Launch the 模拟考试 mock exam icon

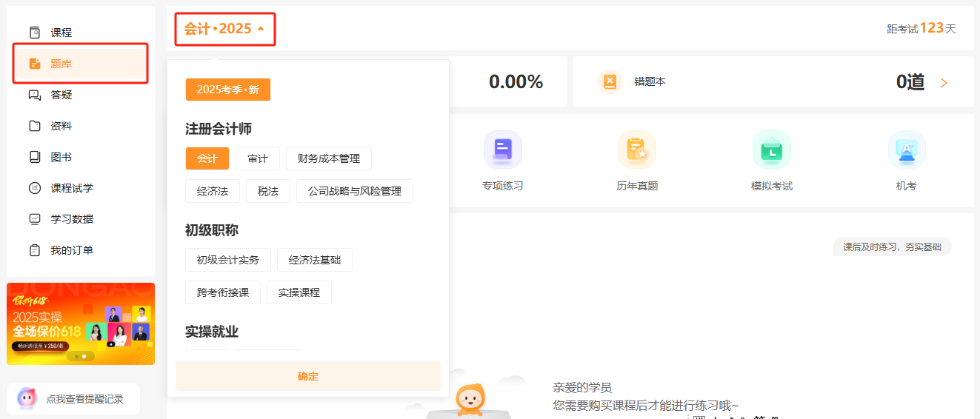(771, 150)
